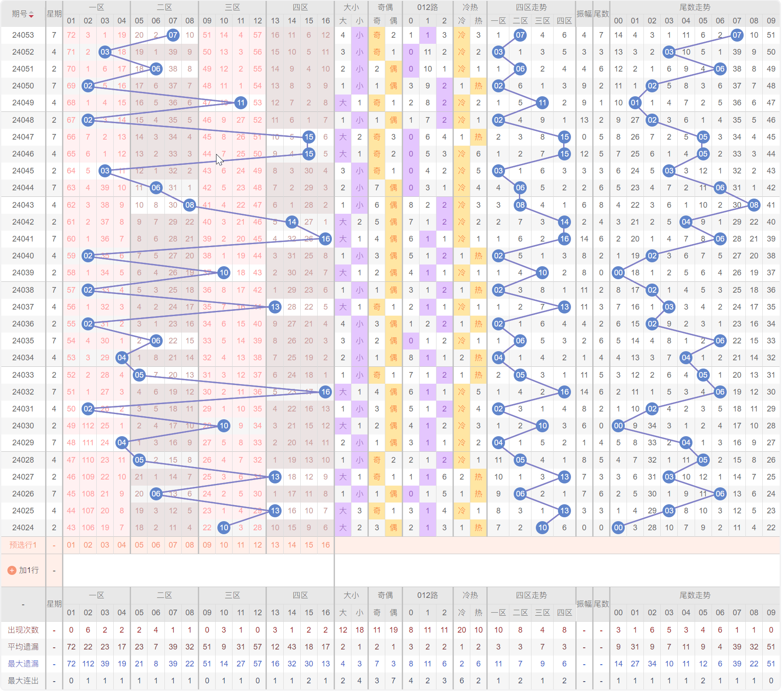Select number 10 in the 预选行1 row
The height and width of the screenshot is (692, 784).
pyautogui.click(x=224, y=545)
